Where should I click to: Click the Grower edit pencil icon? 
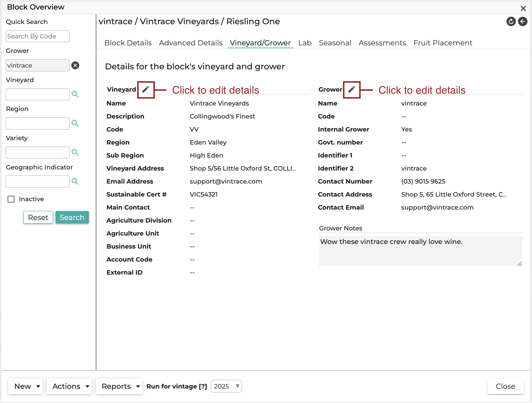click(351, 89)
